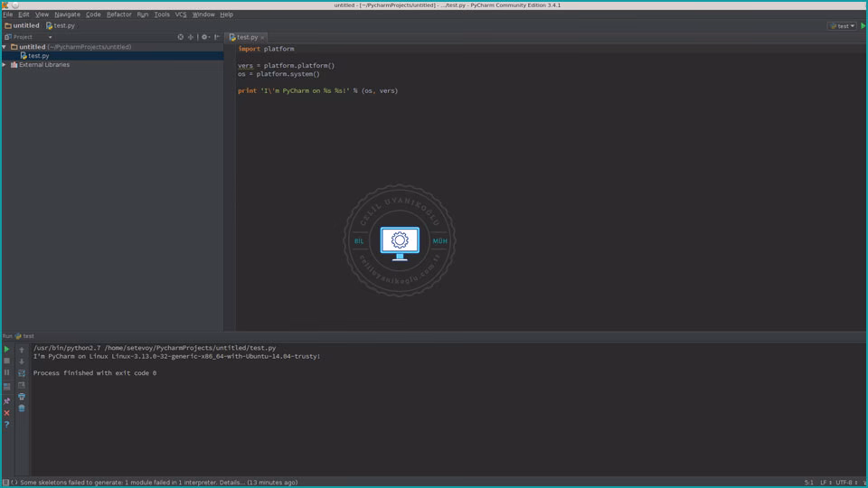Click 'Process finished with exit code 0' output

pyautogui.click(x=95, y=373)
